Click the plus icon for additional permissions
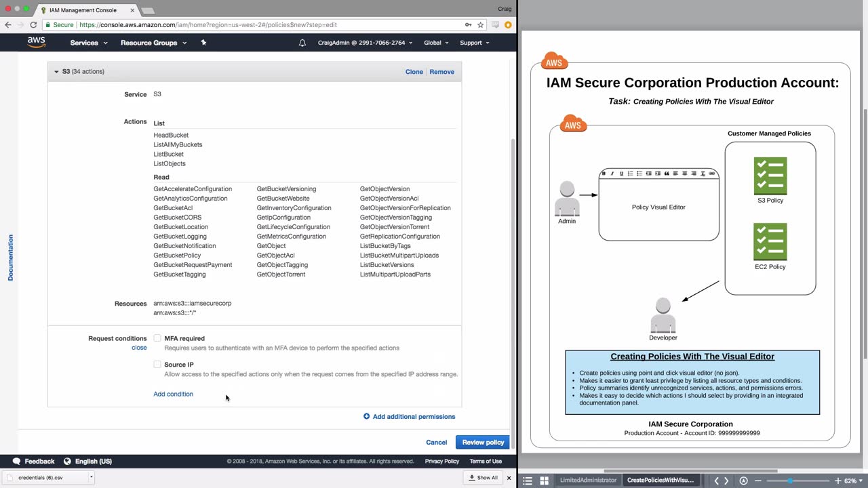 pos(367,416)
